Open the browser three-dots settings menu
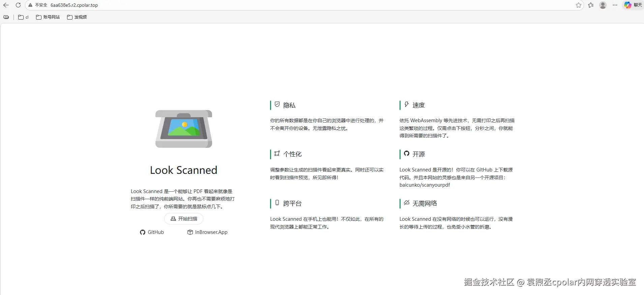 coord(615,5)
